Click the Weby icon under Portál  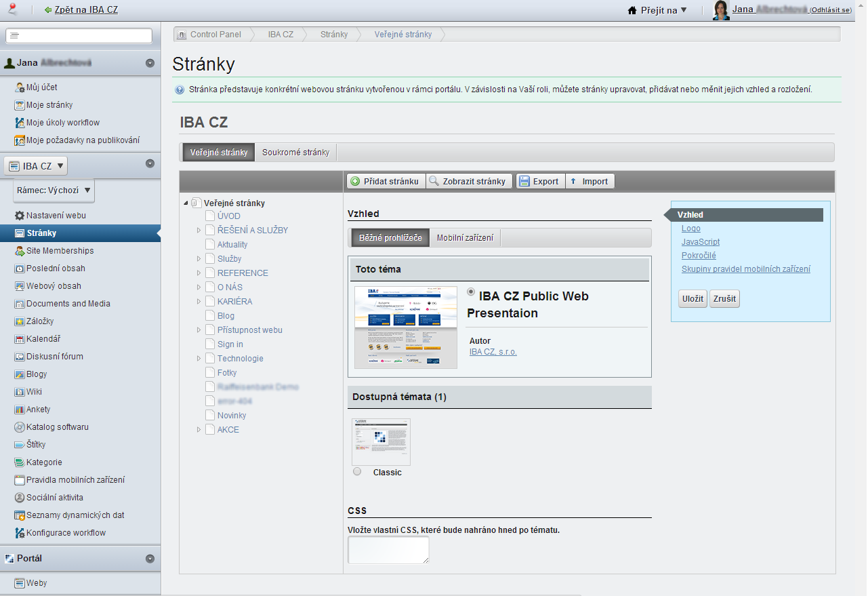(x=20, y=583)
